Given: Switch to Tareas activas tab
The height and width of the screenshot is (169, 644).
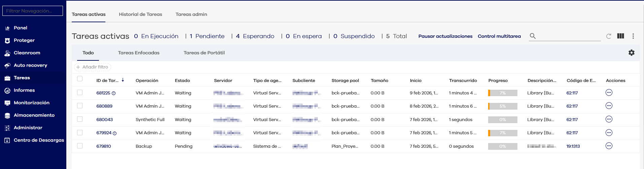Looking at the screenshot, I should pyautogui.click(x=89, y=14).
